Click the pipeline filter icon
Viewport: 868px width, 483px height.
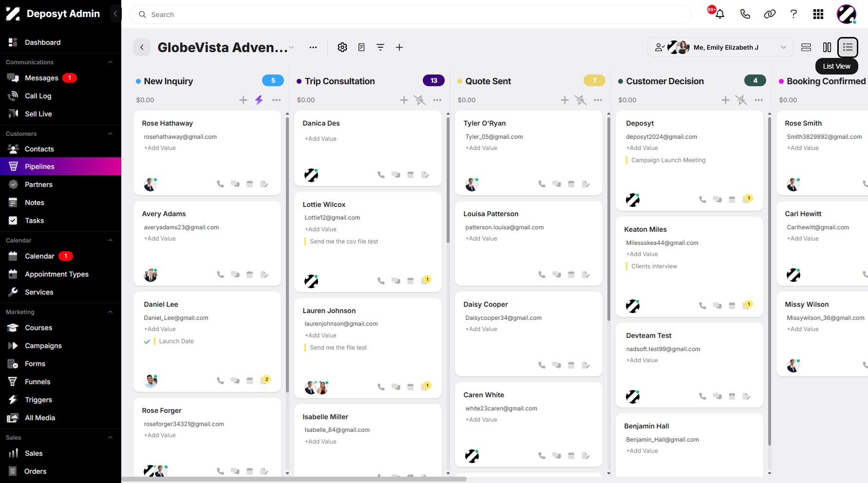click(x=380, y=47)
